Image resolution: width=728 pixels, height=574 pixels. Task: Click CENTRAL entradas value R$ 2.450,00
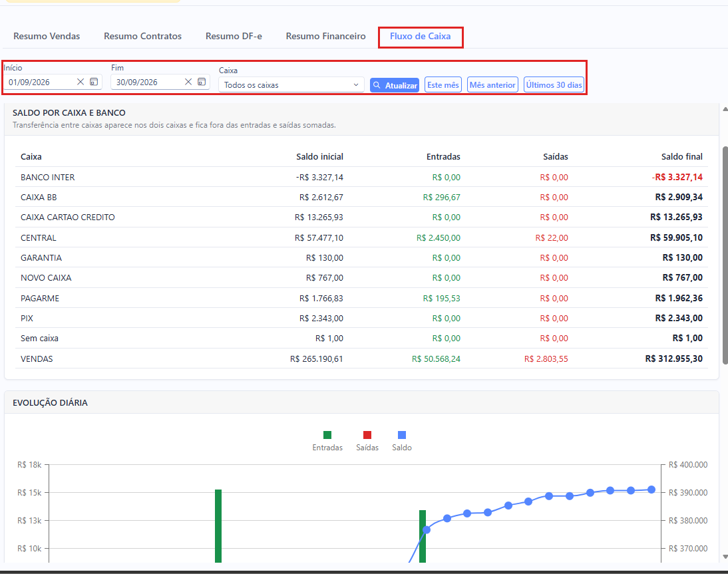(x=439, y=237)
